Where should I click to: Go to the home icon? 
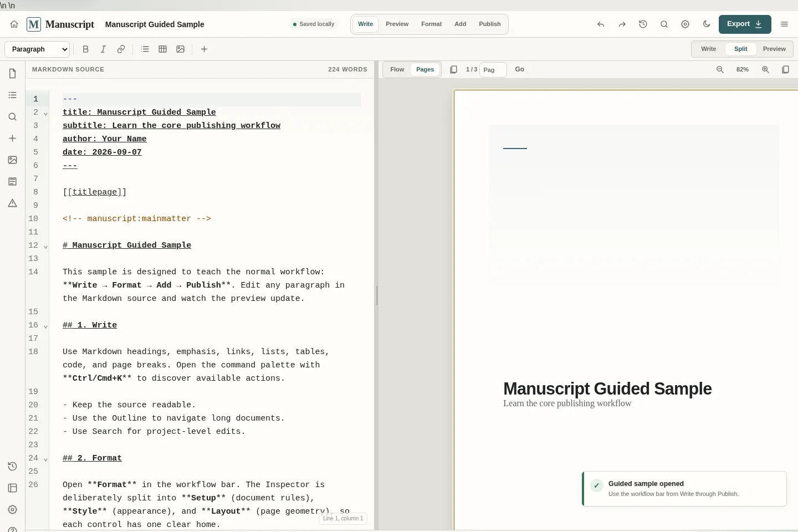tap(14, 24)
